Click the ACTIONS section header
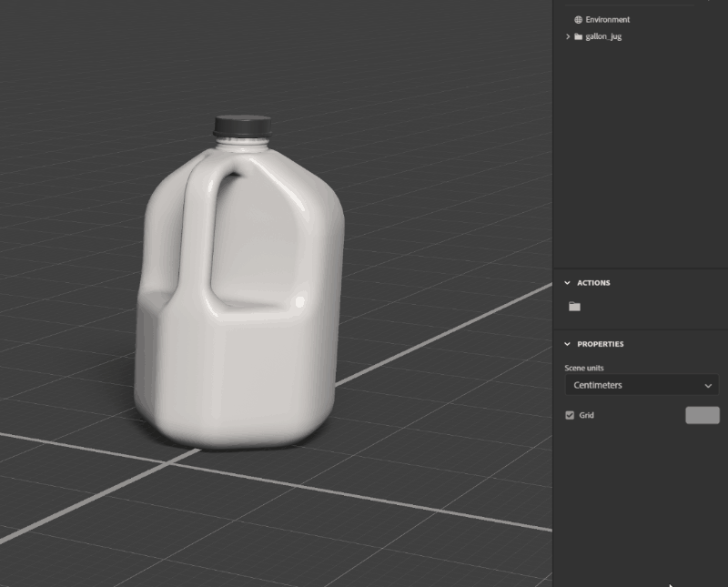Image resolution: width=728 pixels, height=587 pixels. pyautogui.click(x=593, y=283)
